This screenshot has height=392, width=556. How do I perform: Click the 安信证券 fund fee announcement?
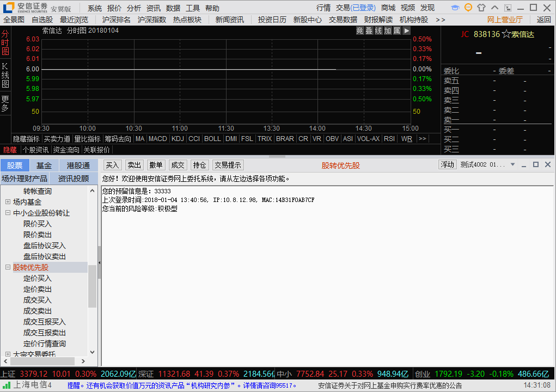click(390, 385)
